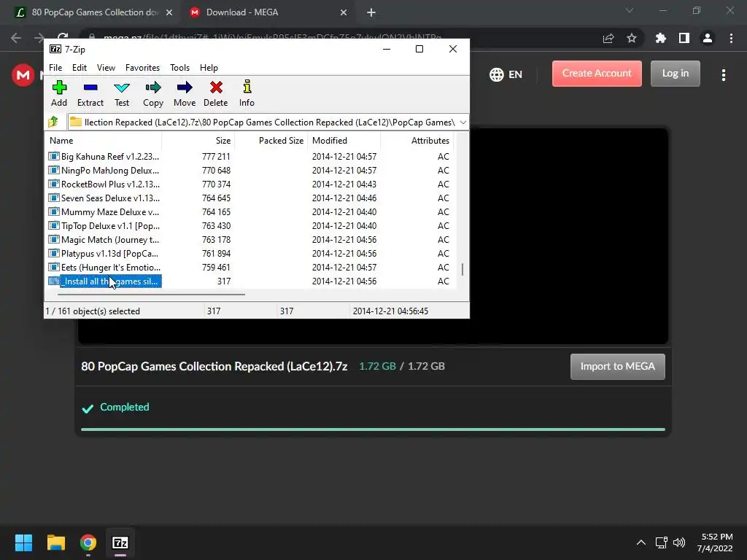
Task: Change MEGA language EN selector
Action: [506, 75]
